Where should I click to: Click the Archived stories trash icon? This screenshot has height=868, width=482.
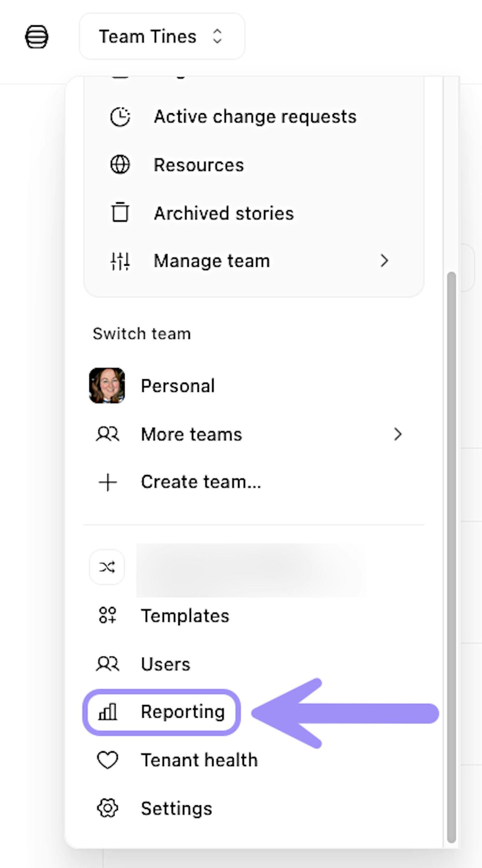tap(120, 213)
